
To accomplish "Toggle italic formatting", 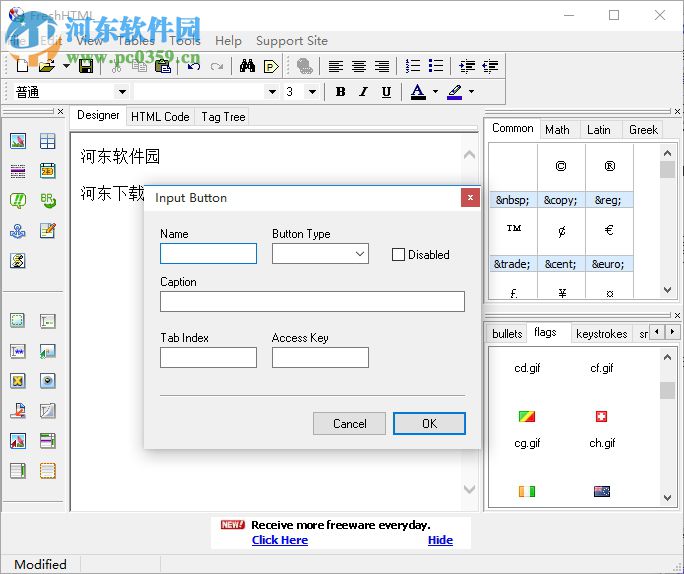I will point(363,92).
